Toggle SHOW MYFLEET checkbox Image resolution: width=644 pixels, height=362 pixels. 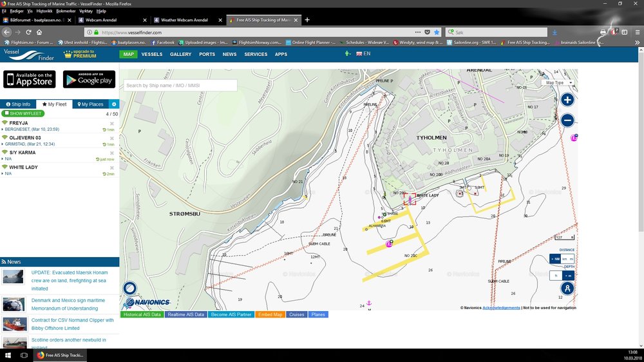pyautogui.click(x=6, y=113)
